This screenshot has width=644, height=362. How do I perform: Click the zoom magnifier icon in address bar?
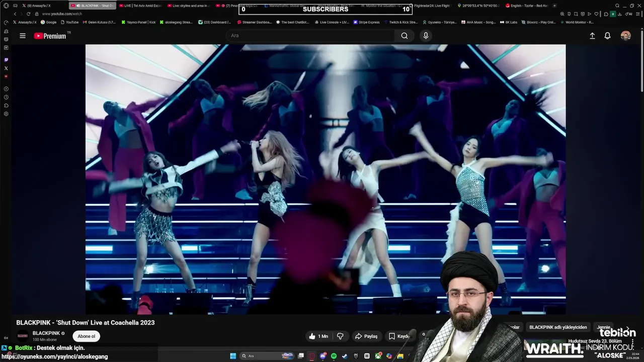[562, 14]
